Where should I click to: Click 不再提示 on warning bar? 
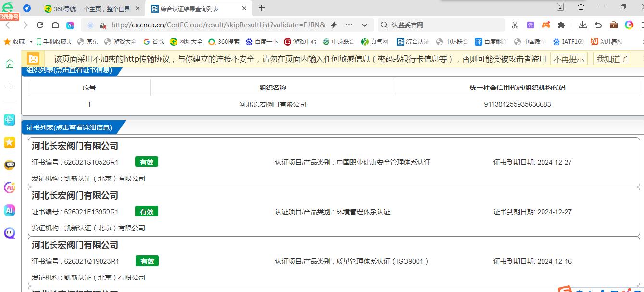point(569,59)
